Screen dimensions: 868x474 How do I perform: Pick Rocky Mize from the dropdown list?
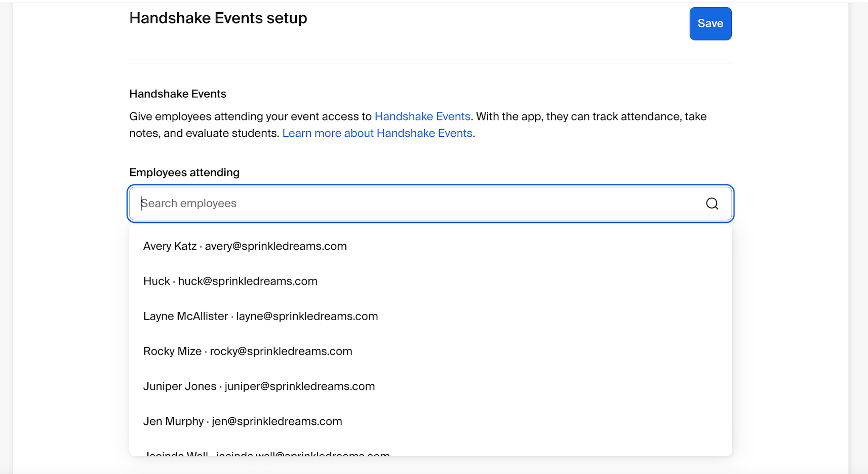click(248, 351)
